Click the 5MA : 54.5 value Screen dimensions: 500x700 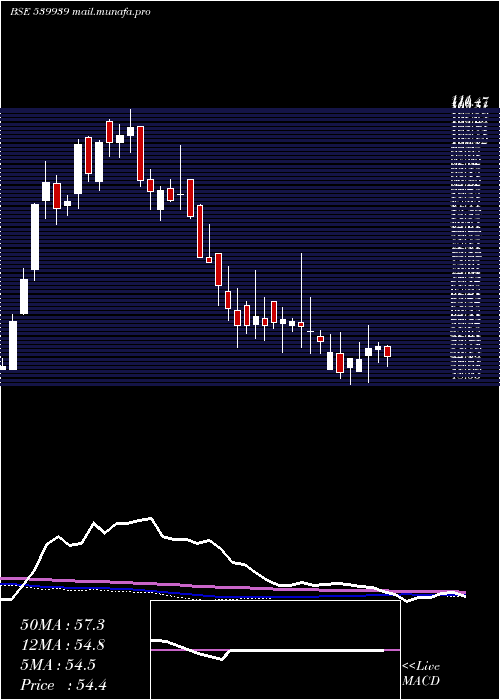click(58, 665)
